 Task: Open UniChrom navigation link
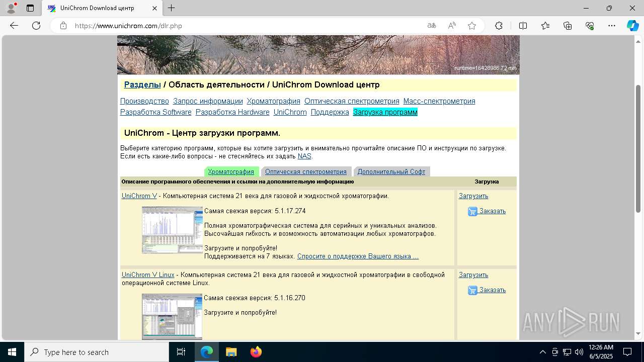click(x=290, y=112)
